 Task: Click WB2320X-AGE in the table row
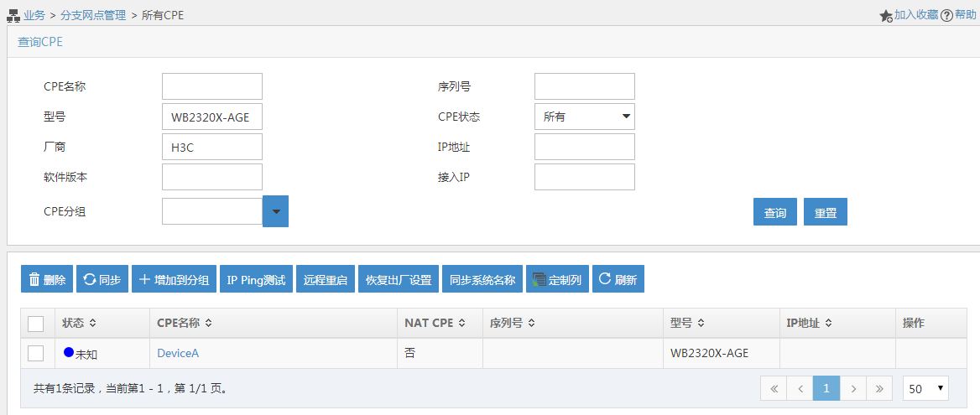coord(709,353)
